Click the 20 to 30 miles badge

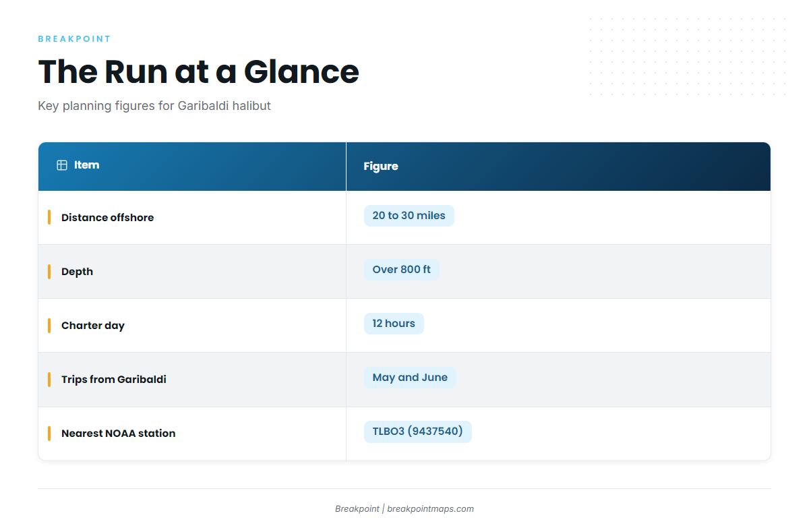pyautogui.click(x=409, y=216)
